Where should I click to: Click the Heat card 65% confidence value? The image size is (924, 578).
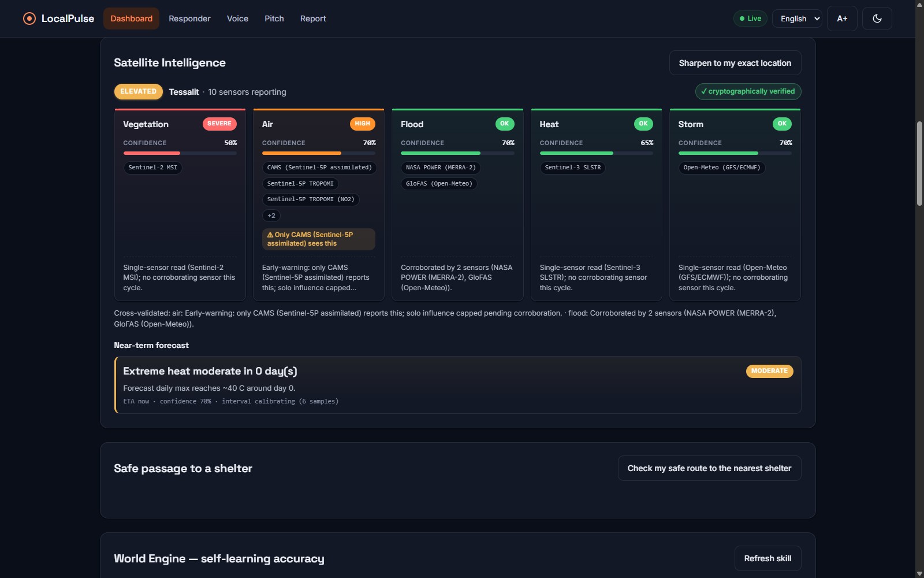click(647, 143)
